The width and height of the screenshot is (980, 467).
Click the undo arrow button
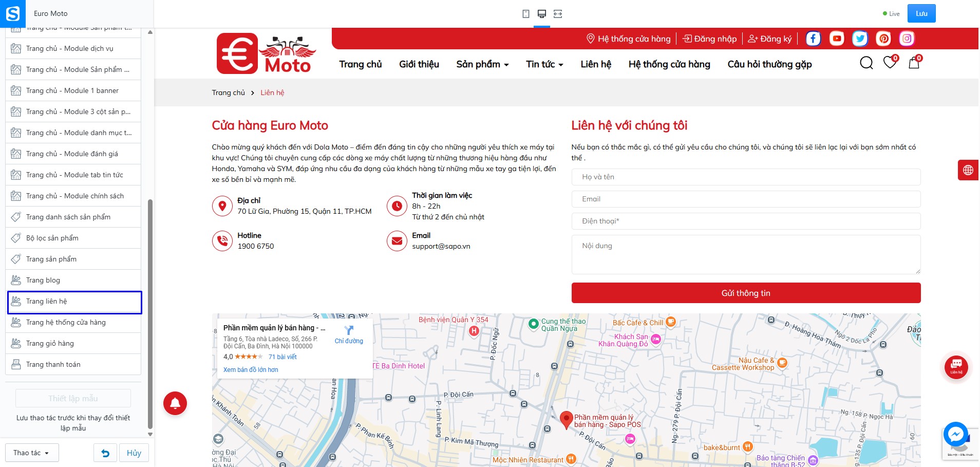tap(105, 453)
